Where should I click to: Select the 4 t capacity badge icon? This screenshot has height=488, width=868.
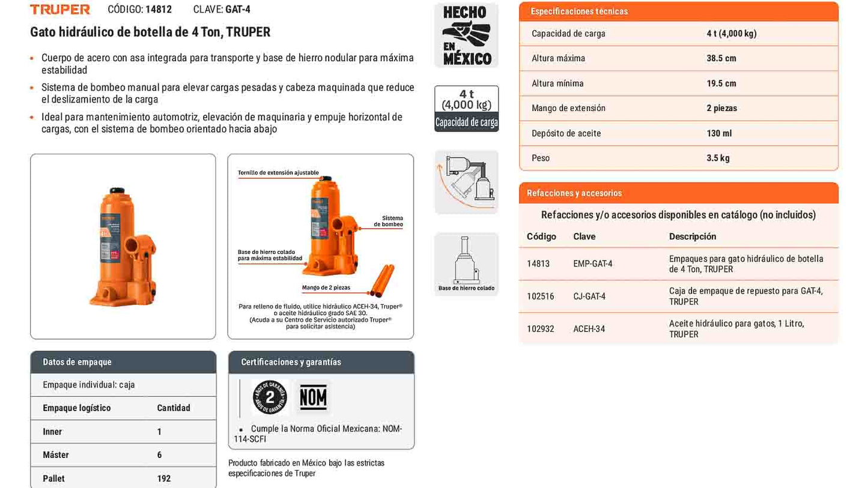(467, 109)
